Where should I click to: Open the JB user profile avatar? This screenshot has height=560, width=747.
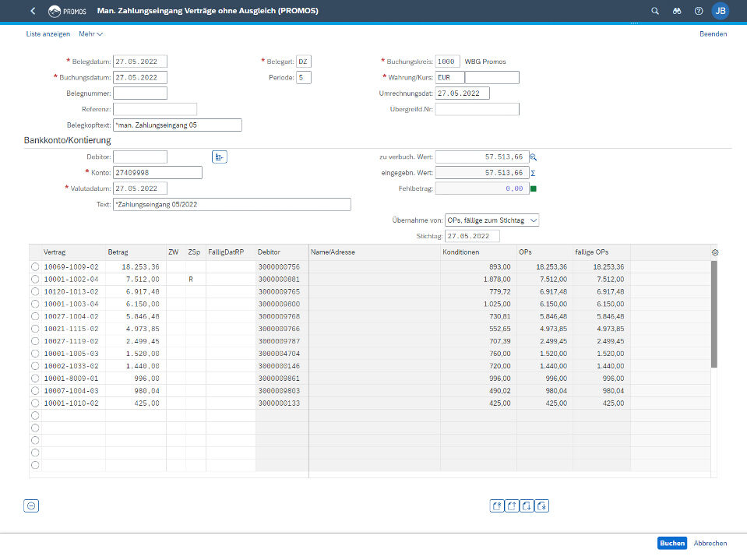click(x=721, y=11)
